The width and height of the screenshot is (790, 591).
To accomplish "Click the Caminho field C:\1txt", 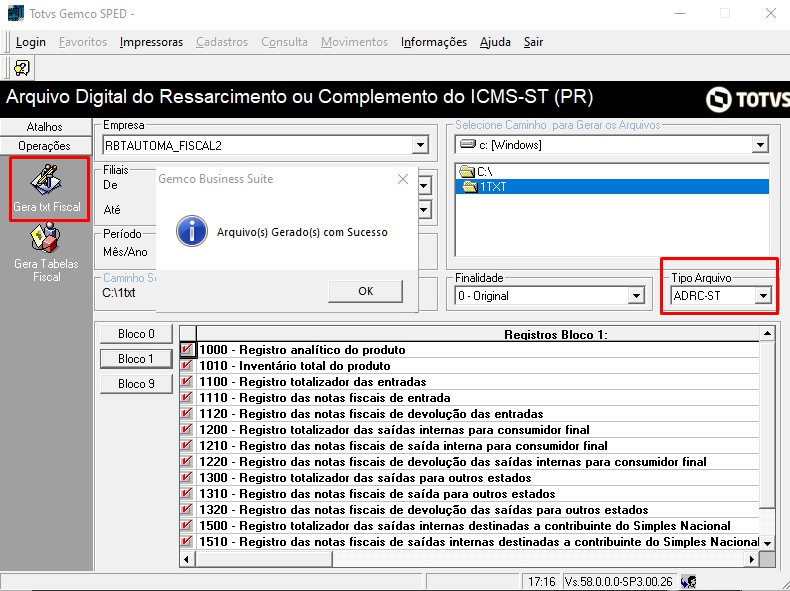I will click(119, 293).
